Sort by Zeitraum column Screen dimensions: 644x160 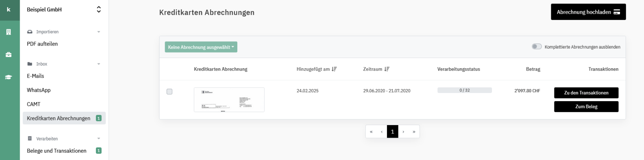[x=376, y=69]
